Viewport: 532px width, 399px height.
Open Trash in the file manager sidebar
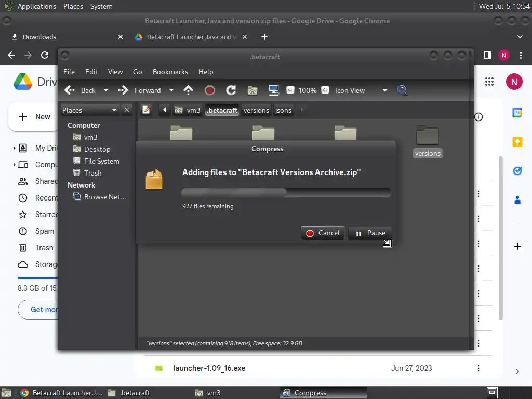coord(87,173)
